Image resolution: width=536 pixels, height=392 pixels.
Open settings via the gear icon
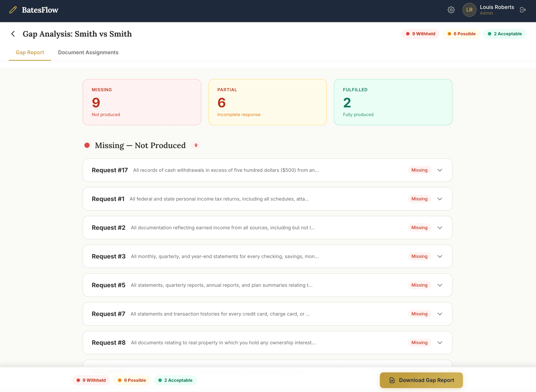pos(451,10)
